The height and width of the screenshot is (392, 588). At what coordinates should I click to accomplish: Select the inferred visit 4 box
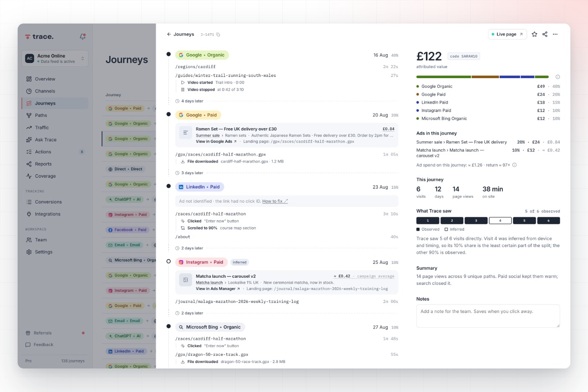pyautogui.click(x=500, y=221)
